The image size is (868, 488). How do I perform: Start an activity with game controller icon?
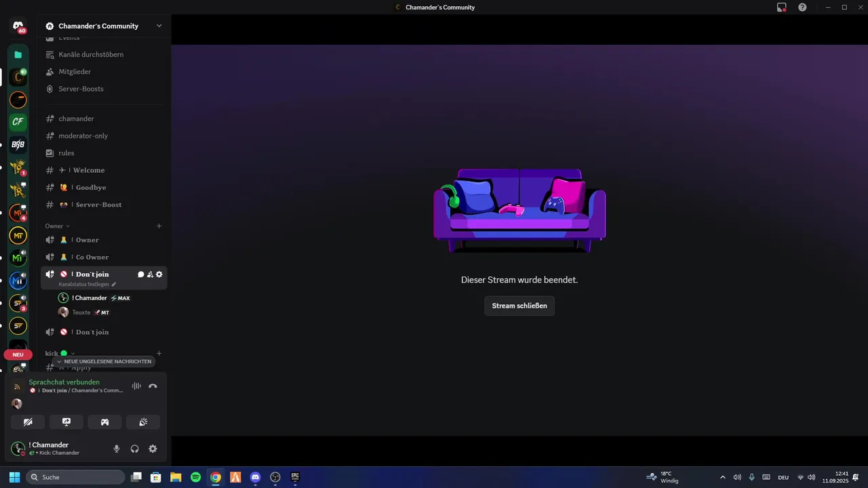point(105,422)
